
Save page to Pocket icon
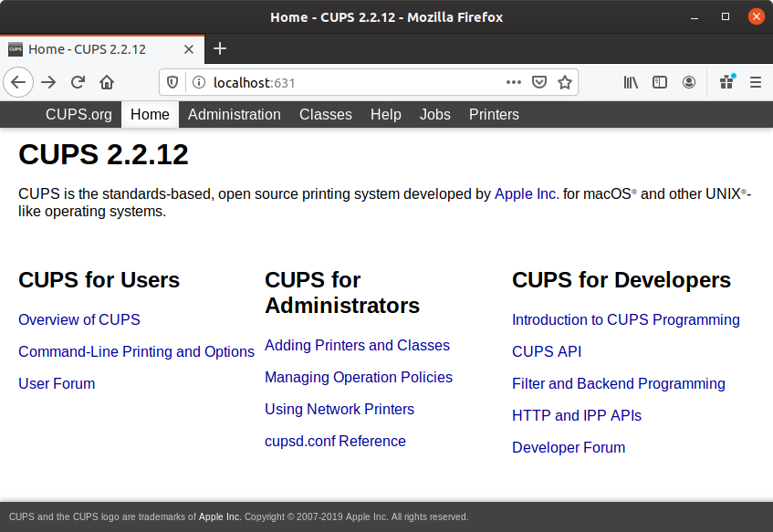coord(539,82)
